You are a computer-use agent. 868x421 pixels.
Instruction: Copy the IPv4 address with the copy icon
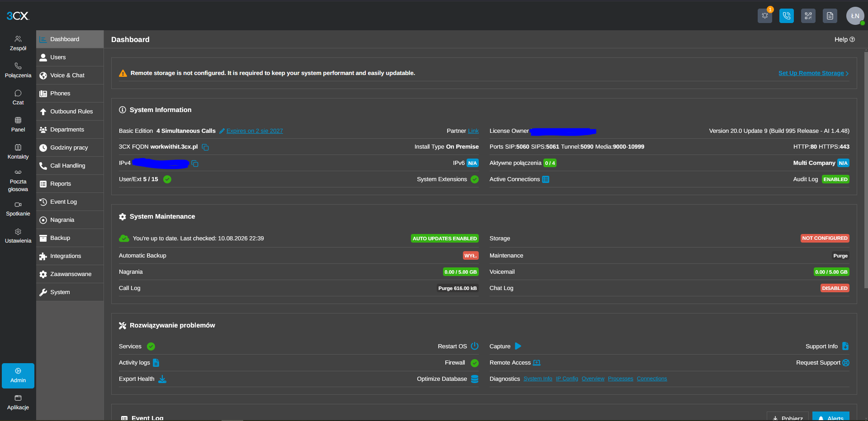(195, 164)
